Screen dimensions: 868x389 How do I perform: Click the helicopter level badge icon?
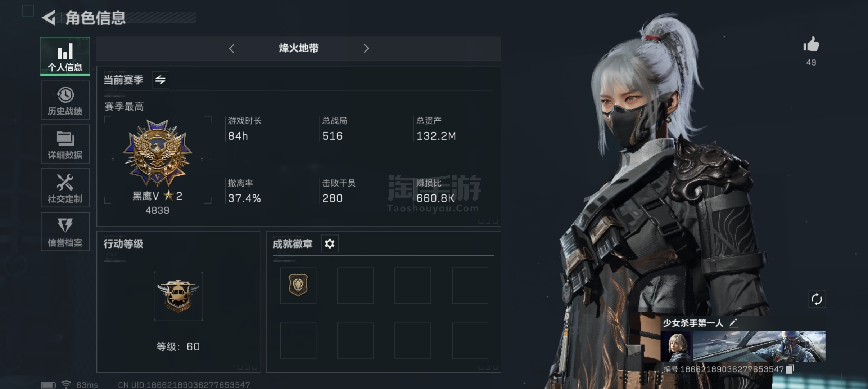tap(178, 296)
